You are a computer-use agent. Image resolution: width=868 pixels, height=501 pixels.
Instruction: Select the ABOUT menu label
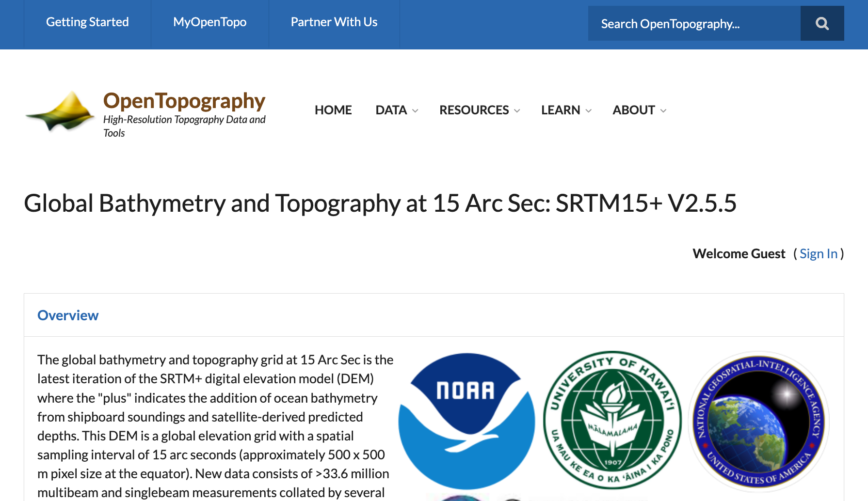tap(633, 110)
